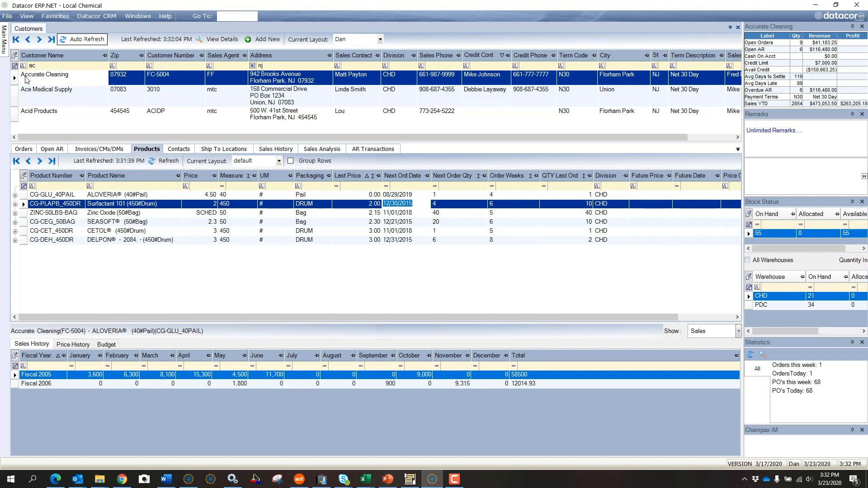Enable the All Warehouses checkbox
This screenshot has width=868, height=488.
point(748,260)
